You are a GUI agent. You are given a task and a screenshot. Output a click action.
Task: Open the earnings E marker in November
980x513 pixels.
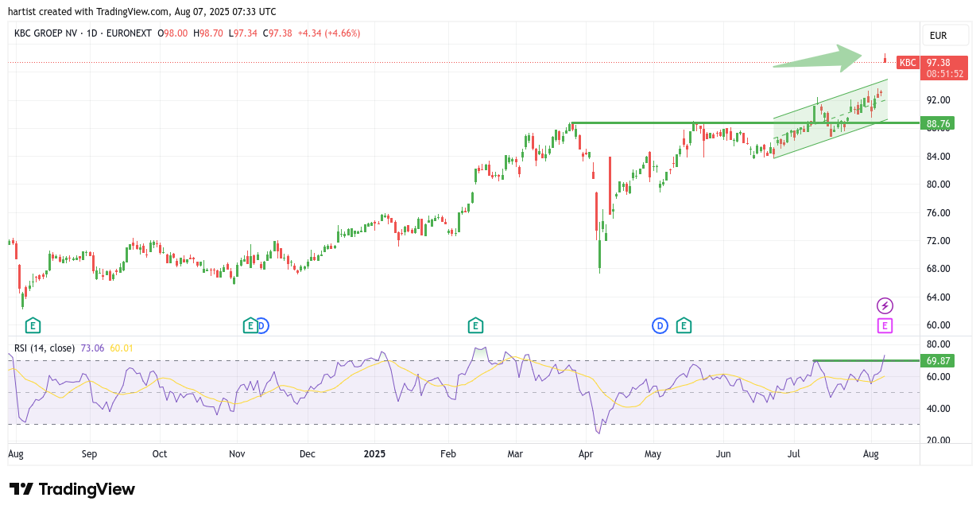tap(250, 325)
